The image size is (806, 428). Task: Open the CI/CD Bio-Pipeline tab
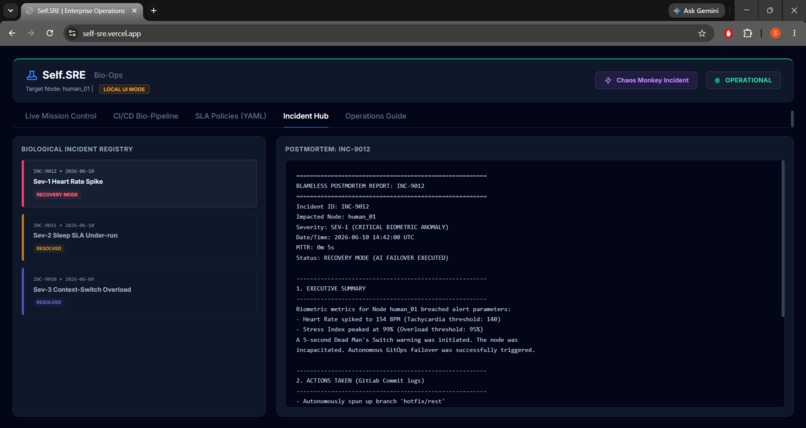145,116
